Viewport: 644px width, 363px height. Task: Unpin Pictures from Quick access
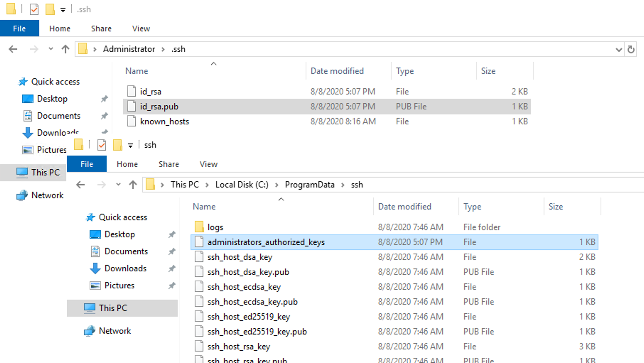172,285
